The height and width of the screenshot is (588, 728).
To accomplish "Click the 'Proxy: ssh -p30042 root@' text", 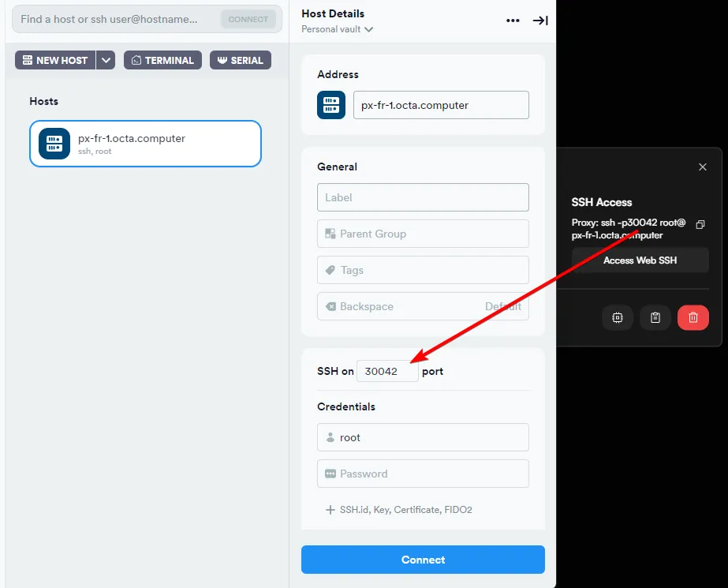I will click(629, 223).
